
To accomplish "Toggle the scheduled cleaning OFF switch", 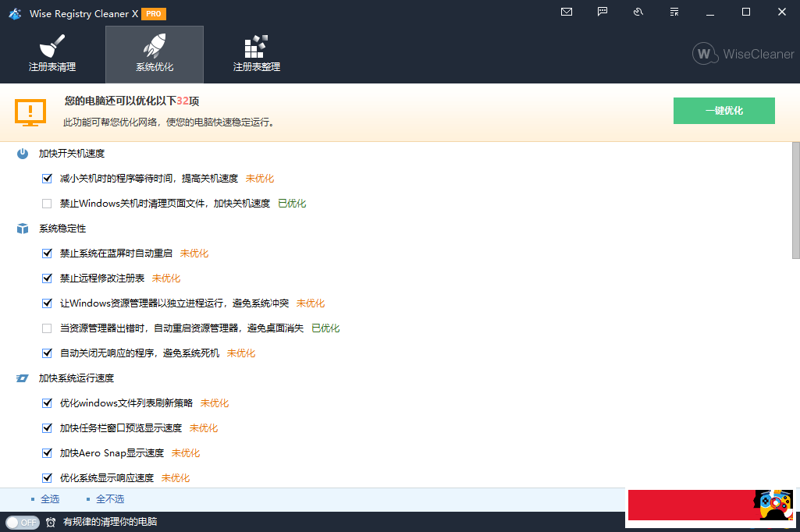I will [22, 522].
